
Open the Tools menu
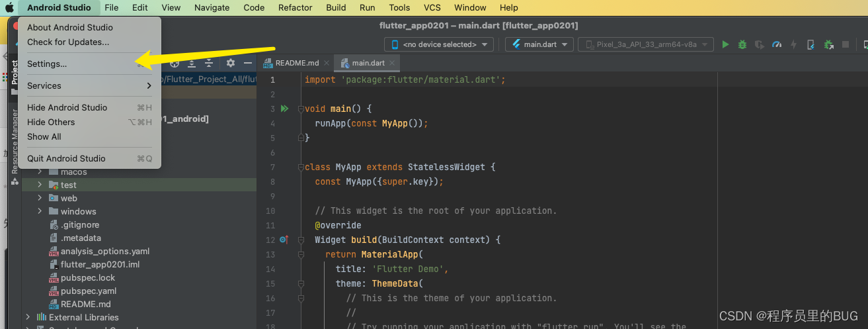point(399,8)
